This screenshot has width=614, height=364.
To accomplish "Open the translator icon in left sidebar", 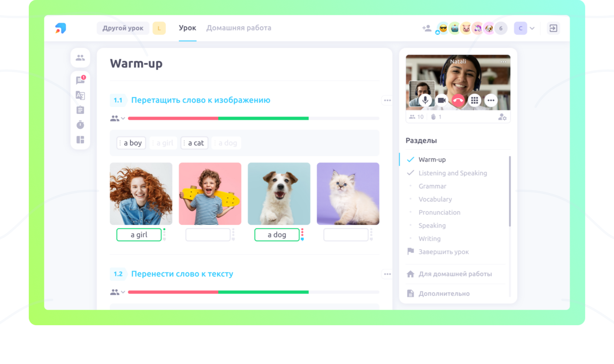I will (80, 95).
